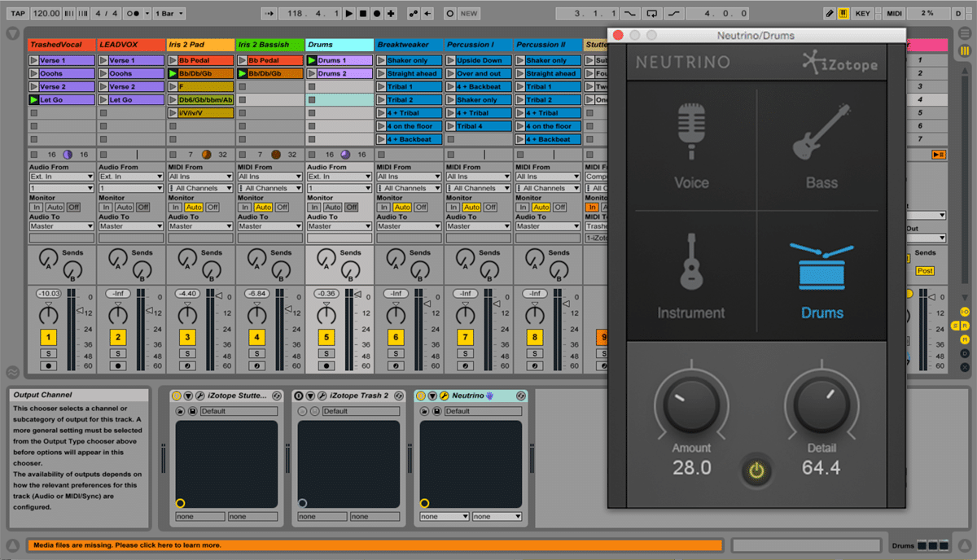Click the Detail knob in Neutrino

coord(821,405)
